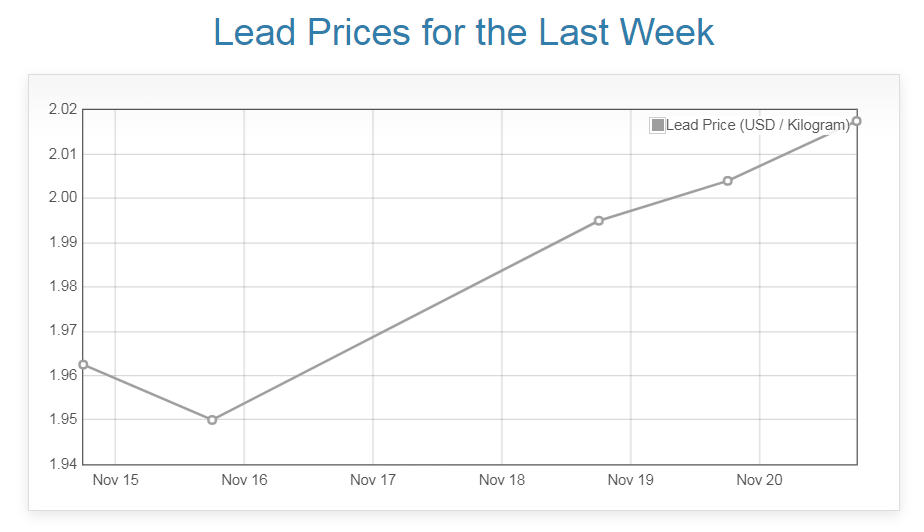Click the Nov 15 x-axis label
The height and width of the screenshot is (532, 924).
[116, 480]
